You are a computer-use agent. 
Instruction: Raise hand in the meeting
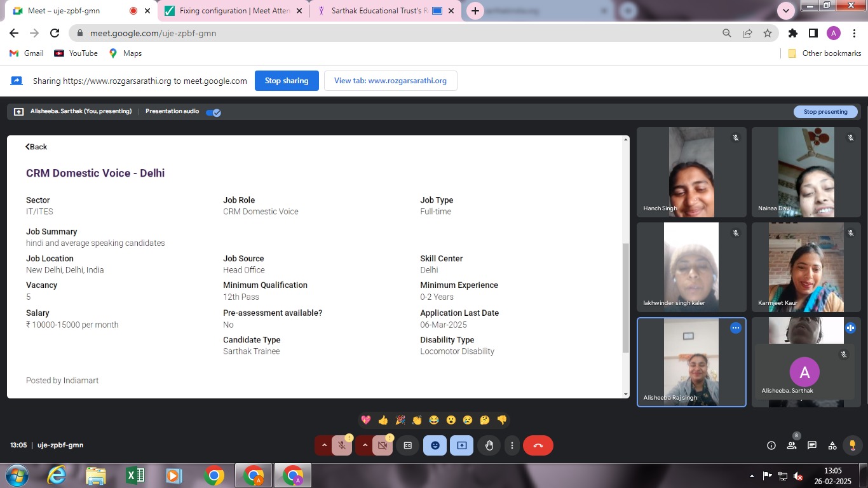coord(489,445)
